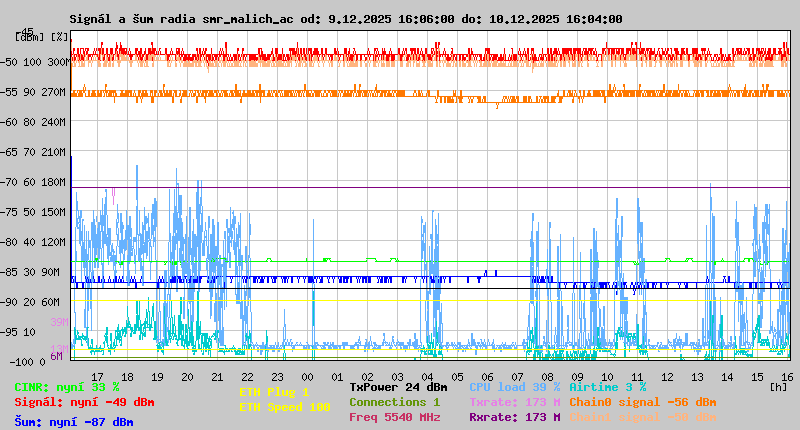The height and width of the screenshot is (430, 800).
Task: Click the '-85 30 90M' y-axis label
Action: tap(31, 272)
